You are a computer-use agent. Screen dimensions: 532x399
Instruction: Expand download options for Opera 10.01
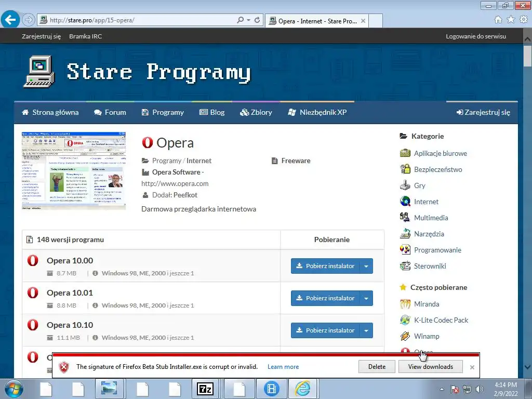click(366, 298)
